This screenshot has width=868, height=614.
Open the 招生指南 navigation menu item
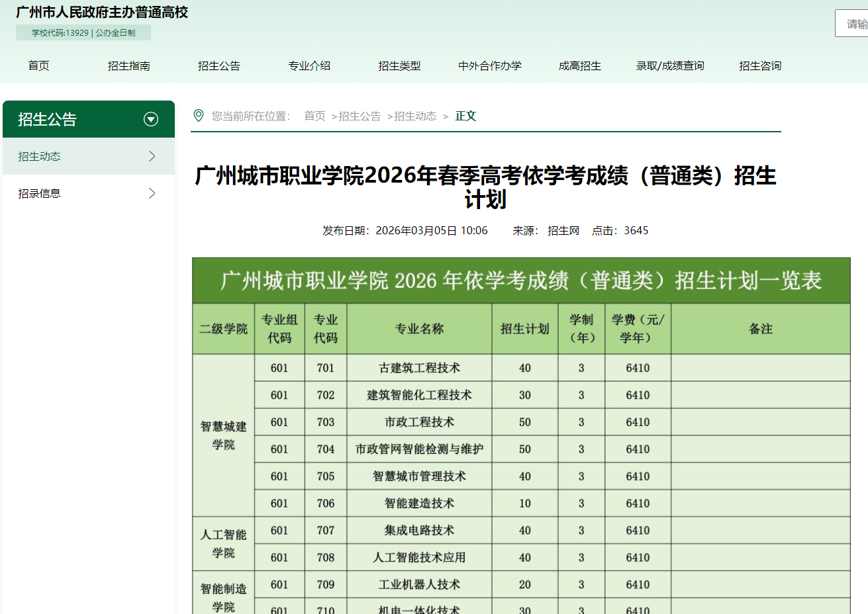tap(128, 66)
